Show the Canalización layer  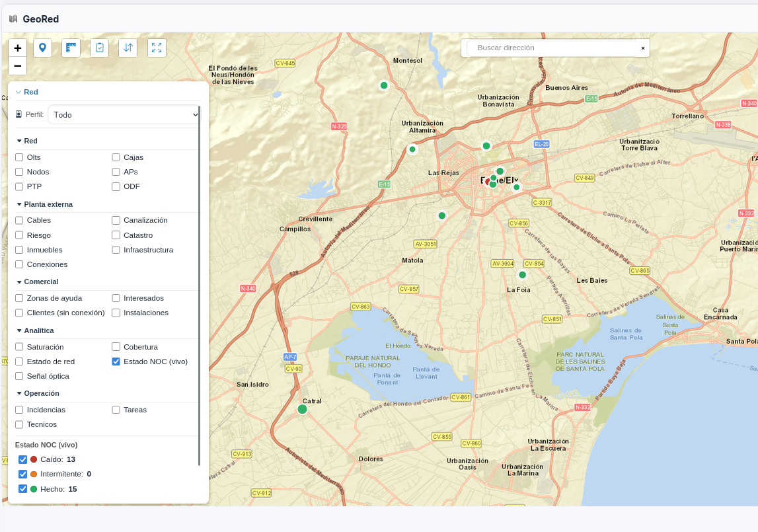coord(116,220)
